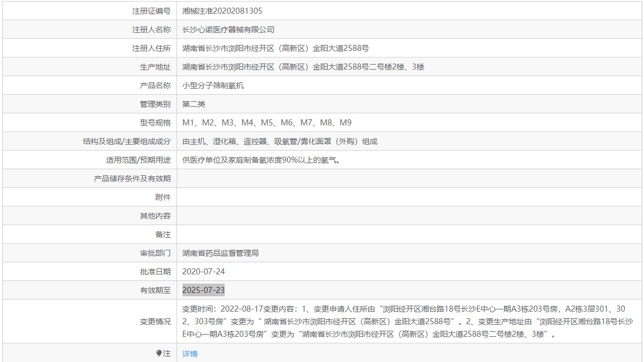Viewport: 644px width, 362px height.
Task: Click highlighted expiry date 2025-07-23
Action: [x=203, y=290]
